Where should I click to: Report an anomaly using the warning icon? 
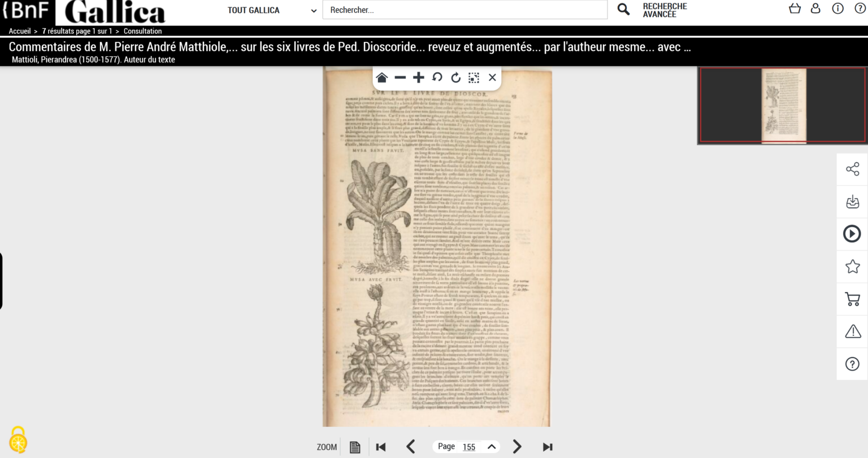[852, 331]
